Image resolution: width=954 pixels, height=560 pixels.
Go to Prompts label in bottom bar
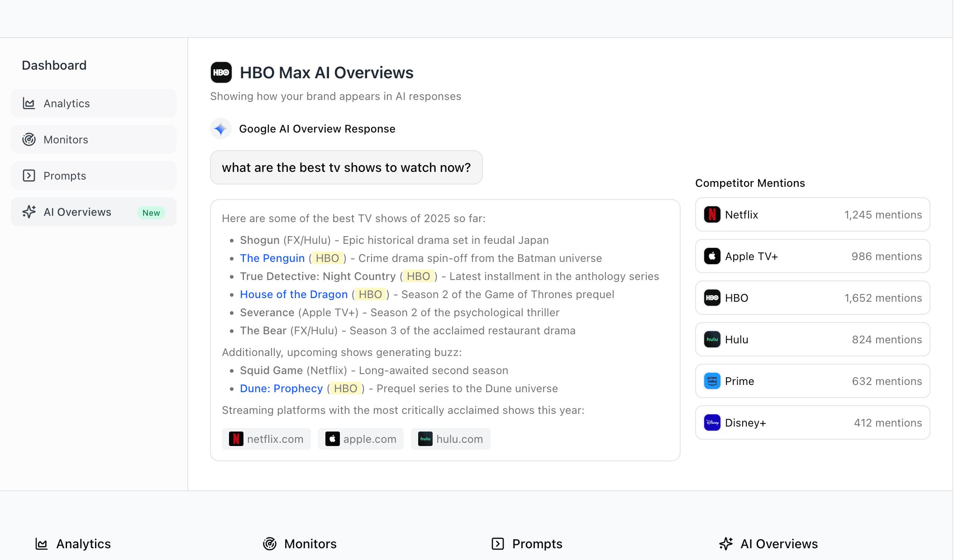point(537,544)
